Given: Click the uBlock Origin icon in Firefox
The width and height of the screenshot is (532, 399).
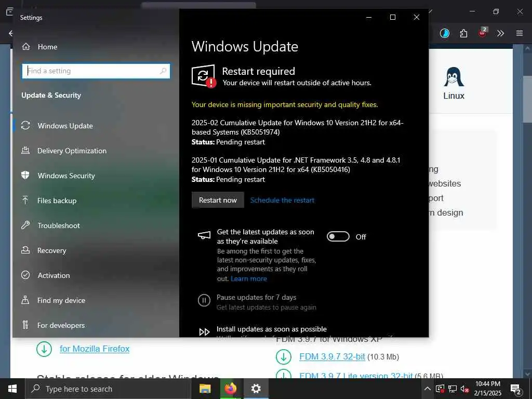Looking at the screenshot, I should pyautogui.click(x=483, y=33).
